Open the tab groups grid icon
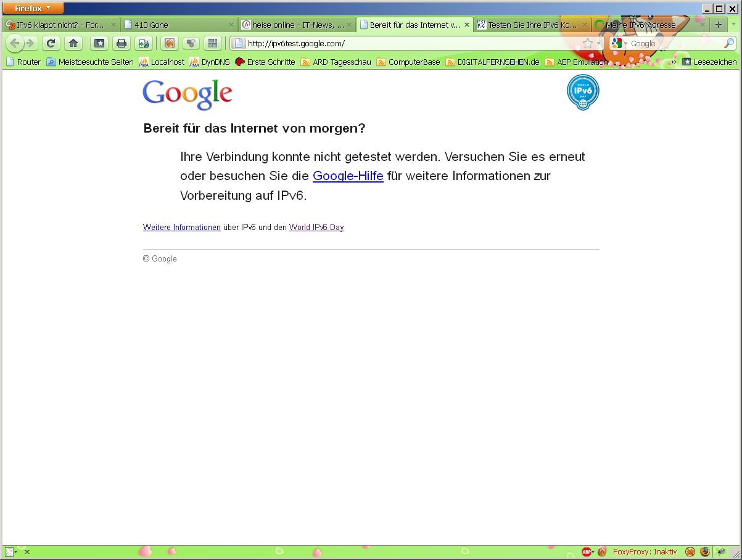The width and height of the screenshot is (742, 560). point(213,43)
